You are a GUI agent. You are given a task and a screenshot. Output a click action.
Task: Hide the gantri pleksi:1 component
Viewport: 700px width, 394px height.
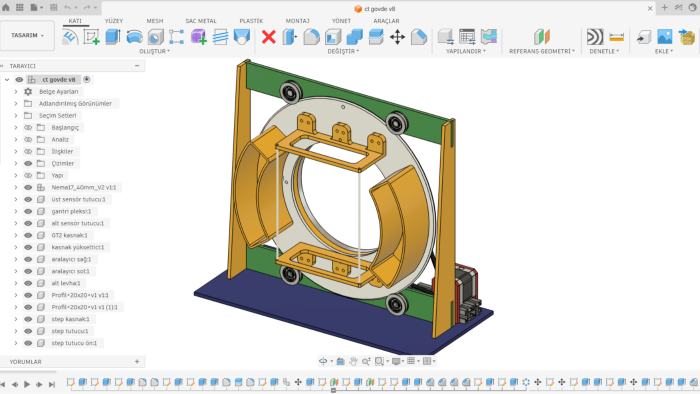28,212
